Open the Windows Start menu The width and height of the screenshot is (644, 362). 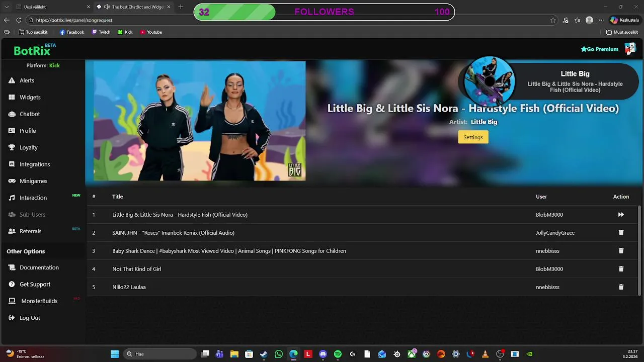115,354
